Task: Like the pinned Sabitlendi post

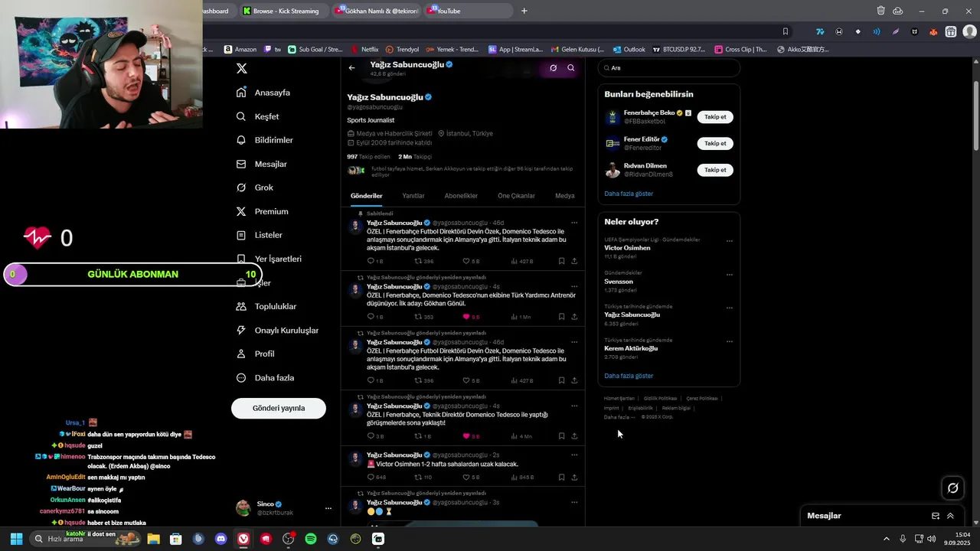Action: coord(465,261)
